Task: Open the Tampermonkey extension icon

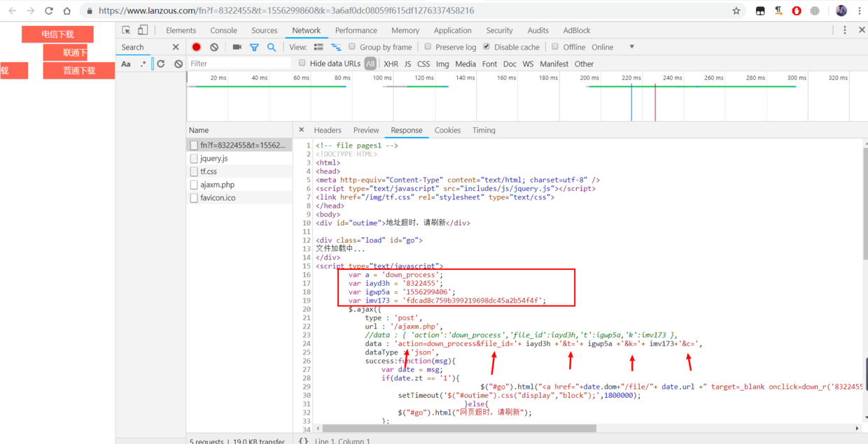Action: (x=760, y=10)
